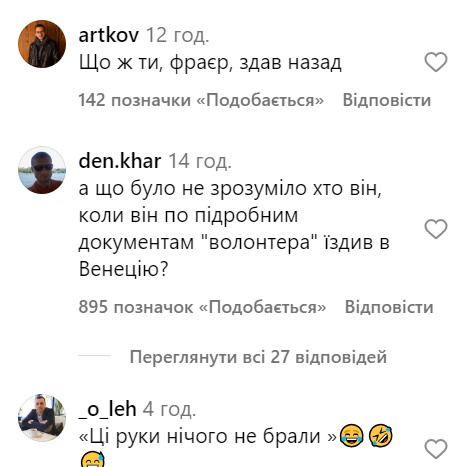The image size is (469, 467).
Task: Select den.khar's comment text about Венецію
Action: point(234,229)
